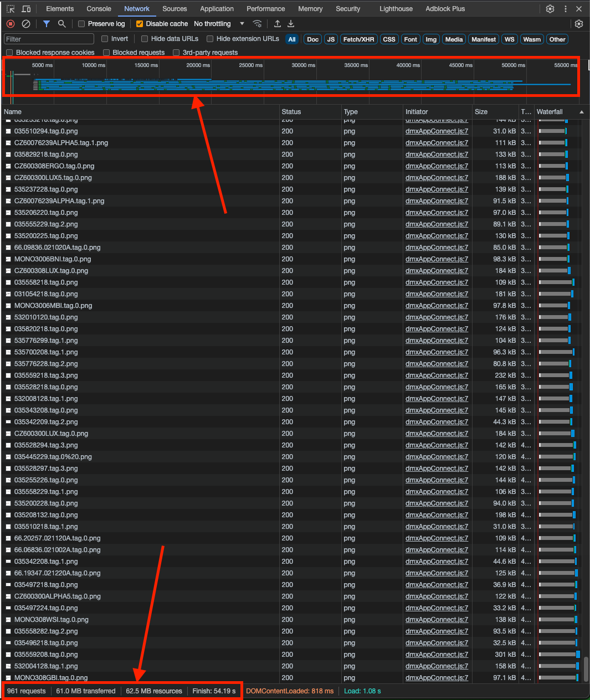The height and width of the screenshot is (700, 590).
Task: Sort requests by Size column header
Action: 495,112
